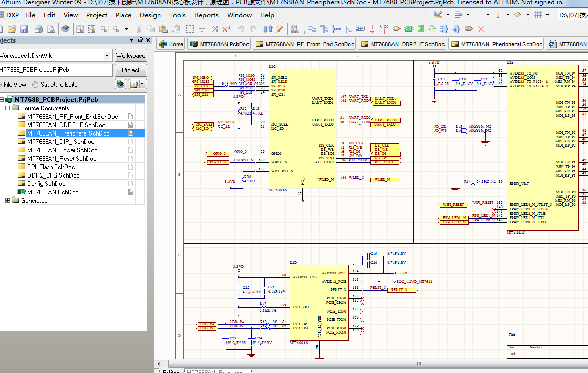588x373 pixels.
Task: Save the document with the floppy icon
Action: click(x=24, y=29)
